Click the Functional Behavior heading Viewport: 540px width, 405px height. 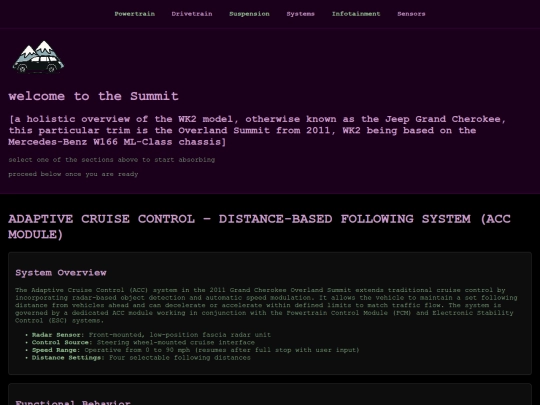(x=73, y=402)
